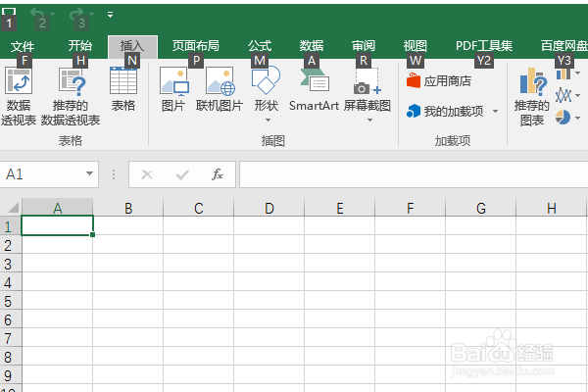Click the Select All corner triangle
Viewport: 588px width, 392px height.
(12, 208)
